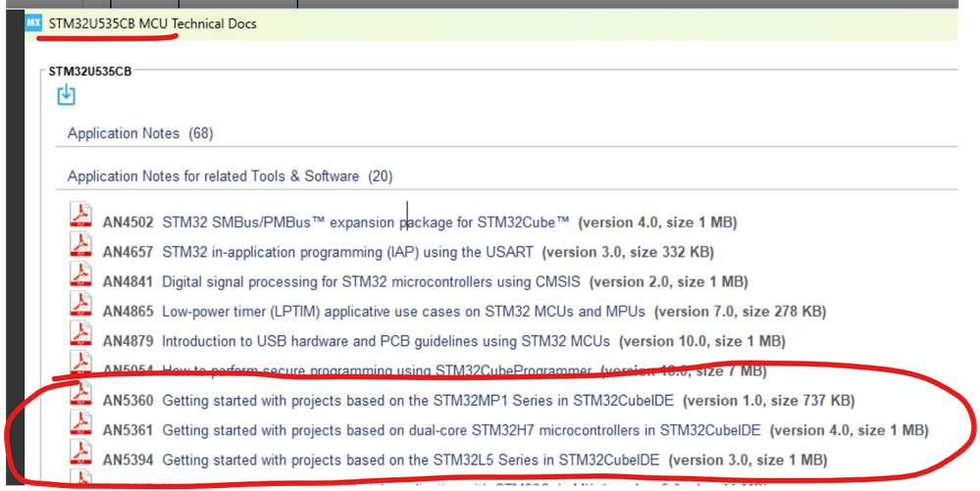Open the PDF icon for AN4879
980x491 pixels.
pos(80,333)
